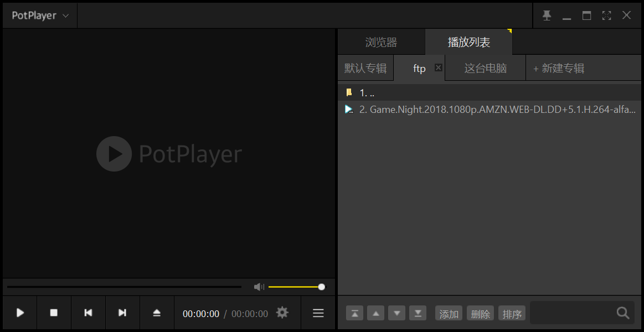The image size is (644, 332).
Task: Pin the window always on top
Action: (x=547, y=15)
